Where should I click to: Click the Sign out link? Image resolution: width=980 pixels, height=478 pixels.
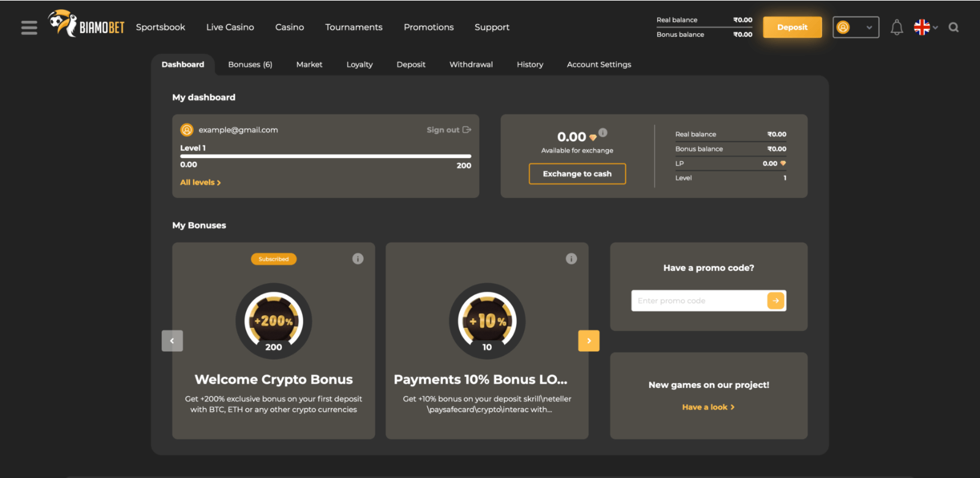[x=449, y=130]
